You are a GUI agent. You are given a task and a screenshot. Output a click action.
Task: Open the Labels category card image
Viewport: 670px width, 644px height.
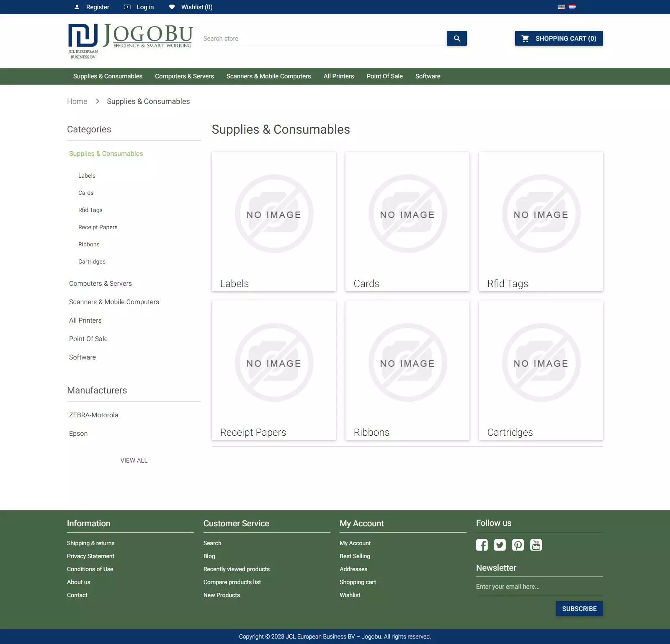point(274,214)
